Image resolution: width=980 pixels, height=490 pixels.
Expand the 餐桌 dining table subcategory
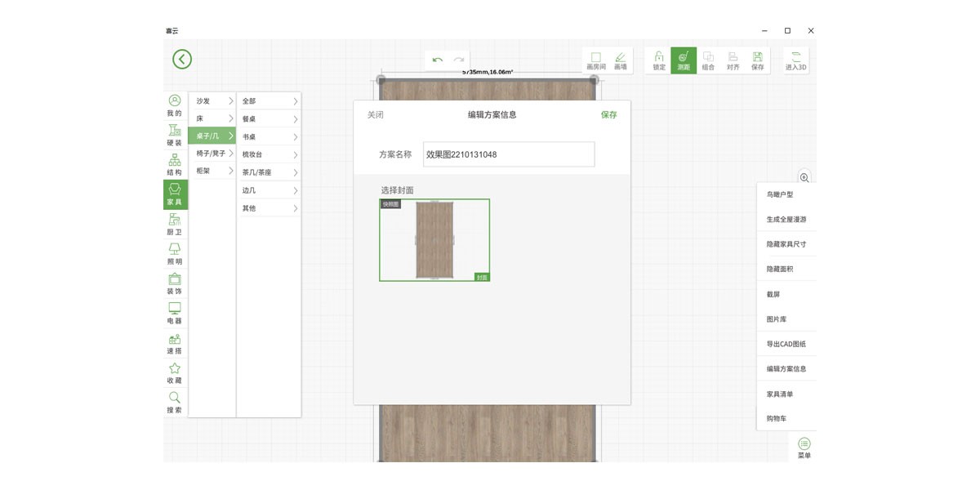click(x=269, y=118)
